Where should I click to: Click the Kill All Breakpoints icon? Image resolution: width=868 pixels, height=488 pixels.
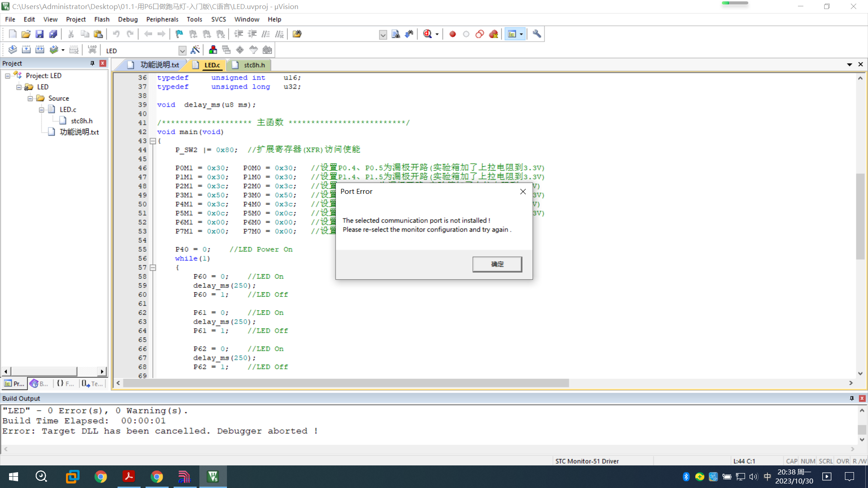pos(494,34)
